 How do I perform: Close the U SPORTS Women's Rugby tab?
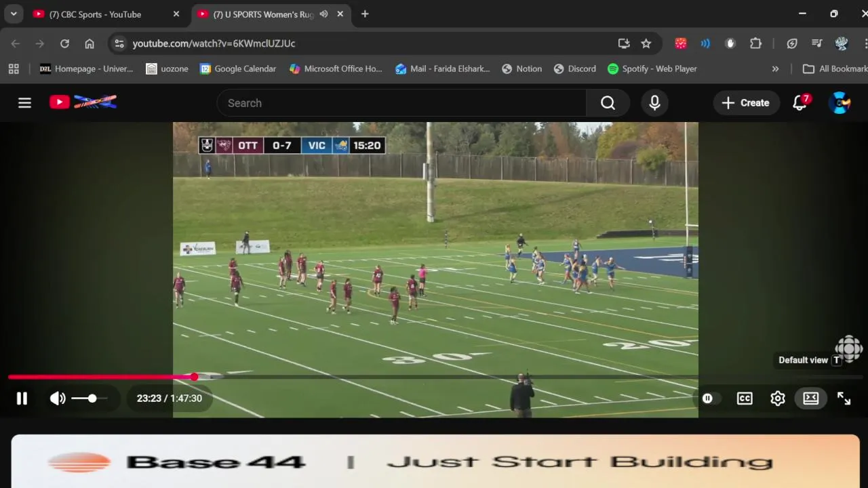340,14
